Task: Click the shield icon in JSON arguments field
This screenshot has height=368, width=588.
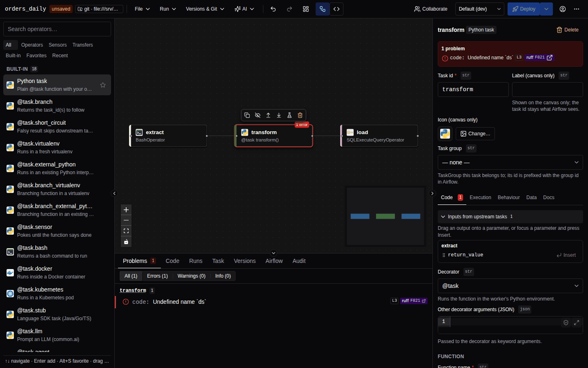Action: [566, 323]
